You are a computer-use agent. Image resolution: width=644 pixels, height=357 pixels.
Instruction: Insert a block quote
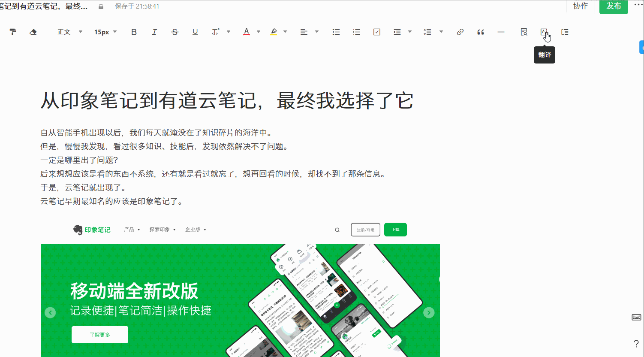(x=481, y=32)
